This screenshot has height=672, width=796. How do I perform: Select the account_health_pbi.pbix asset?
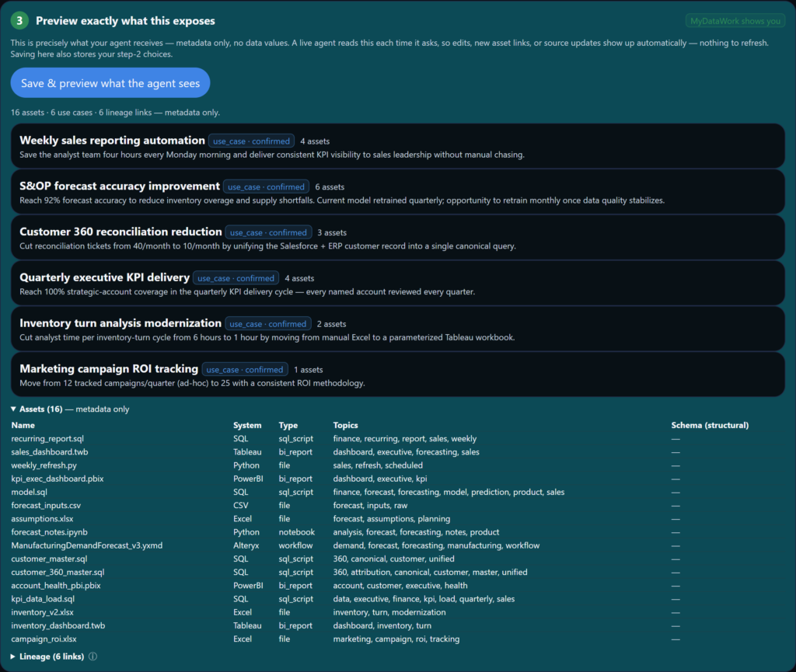coord(56,585)
